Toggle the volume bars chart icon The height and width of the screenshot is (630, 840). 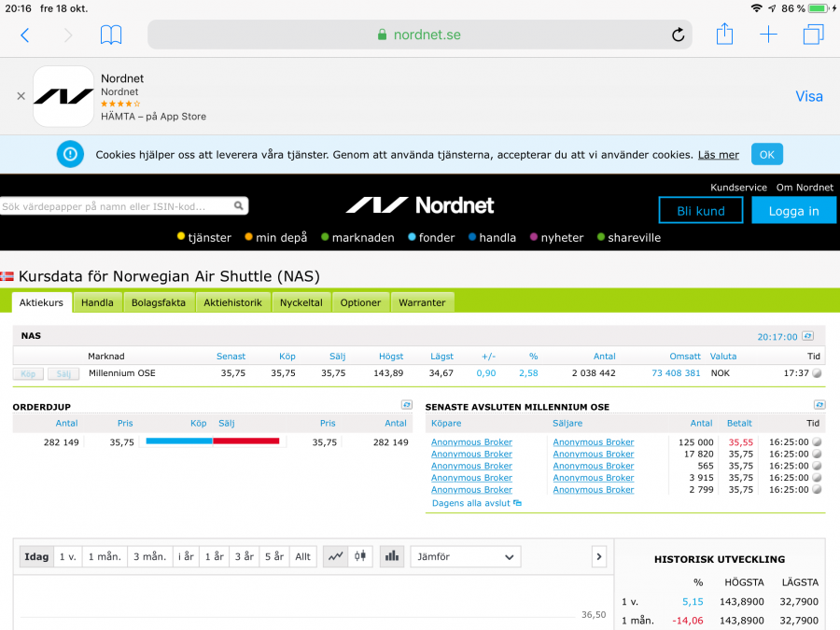click(391, 556)
